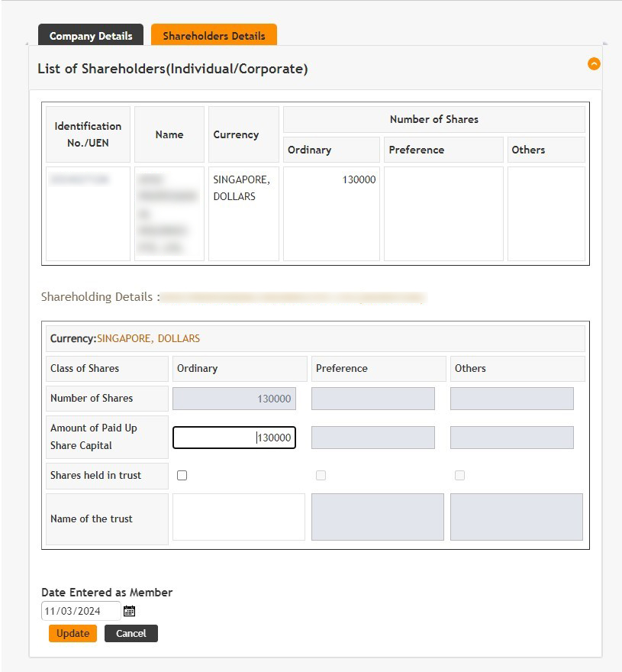Click Preference name of the trust box
Viewport: 622px width, 672px height.
coord(377,517)
